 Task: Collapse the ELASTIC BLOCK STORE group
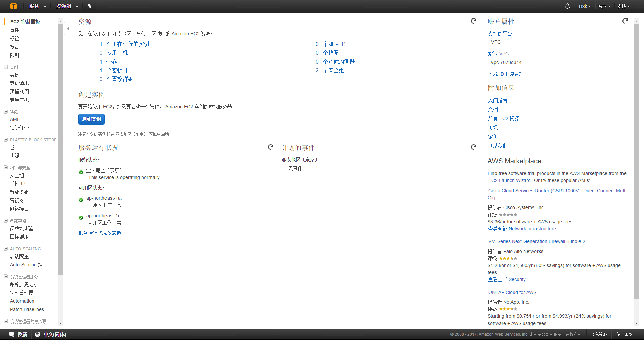(x=6, y=140)
